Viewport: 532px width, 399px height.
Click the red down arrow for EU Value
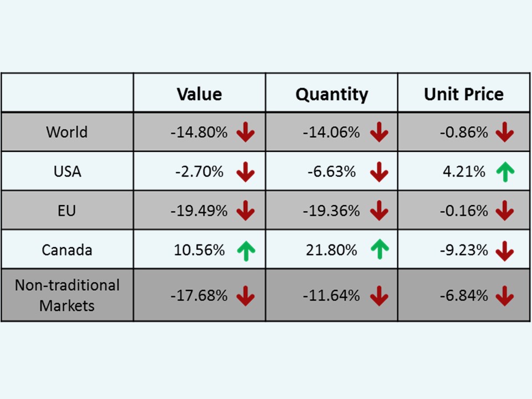(245, 211)
